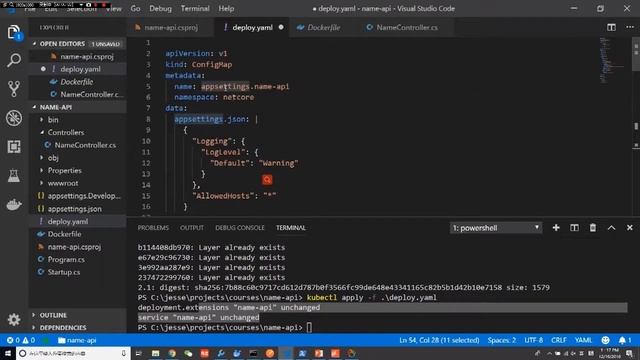
Task: Select terminal shell dropdown 1: powershell
Action: [496, 228]
